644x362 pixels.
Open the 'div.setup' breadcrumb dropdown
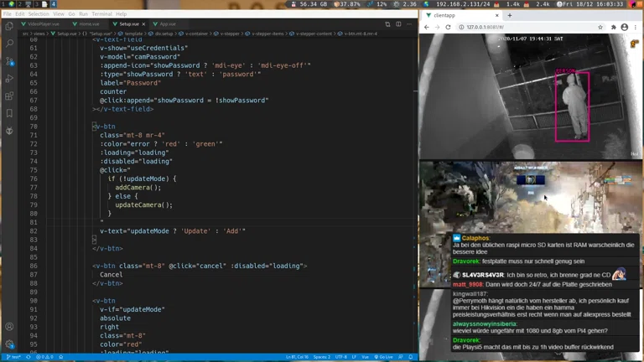click(161, 34)
